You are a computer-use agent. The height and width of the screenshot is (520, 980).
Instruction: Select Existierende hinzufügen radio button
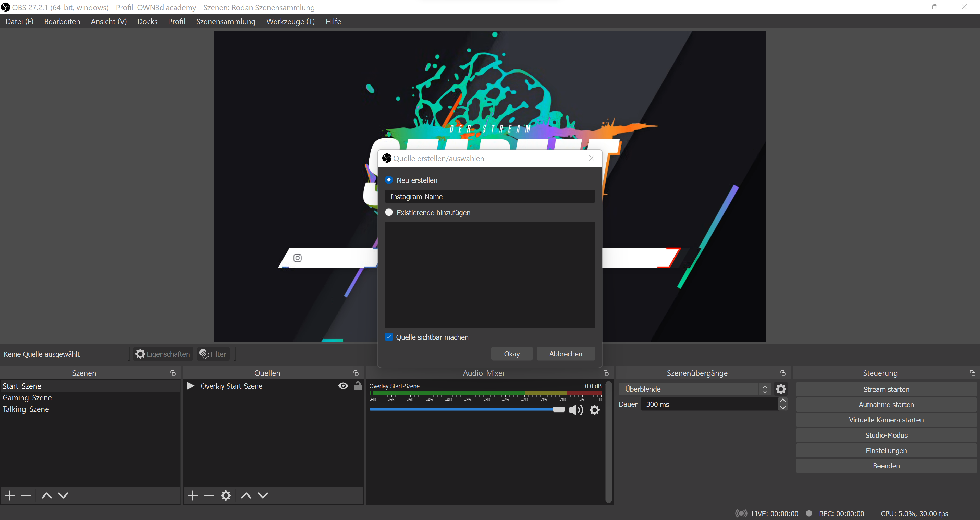point(389,212)
